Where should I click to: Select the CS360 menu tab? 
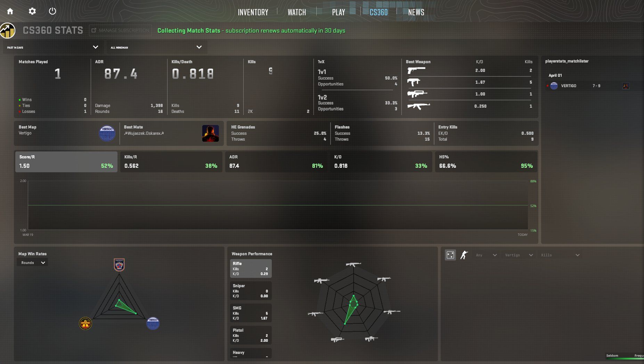378,13
